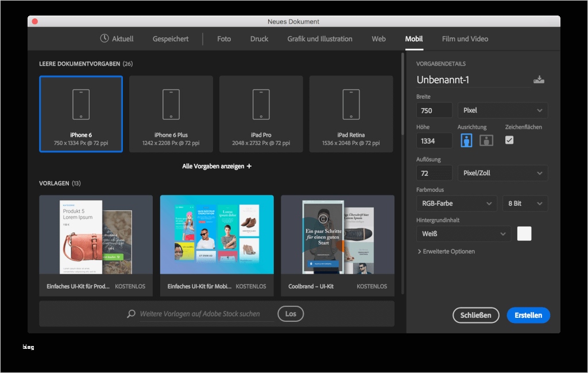
Task: Open the Druck tab
Action: pos(259,39)
